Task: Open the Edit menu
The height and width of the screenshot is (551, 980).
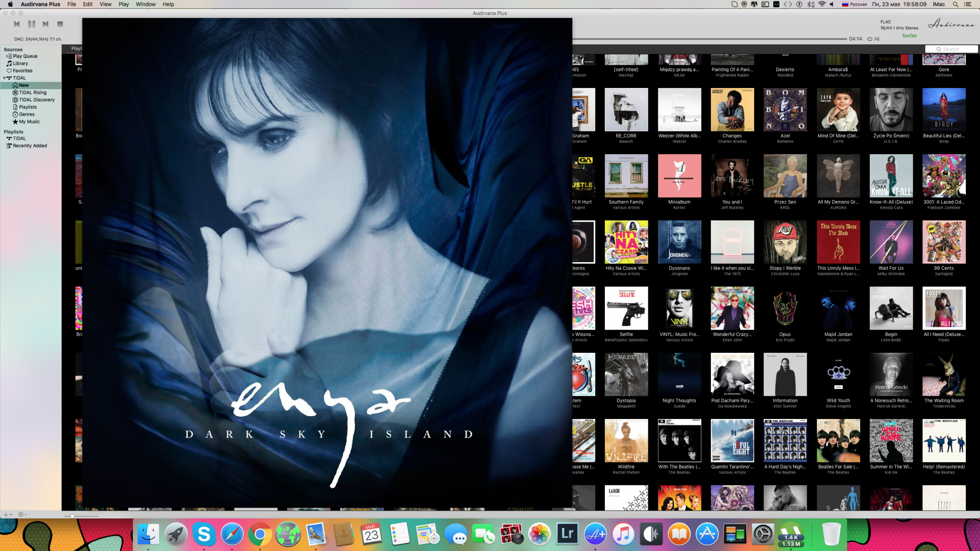Action: 88,4
